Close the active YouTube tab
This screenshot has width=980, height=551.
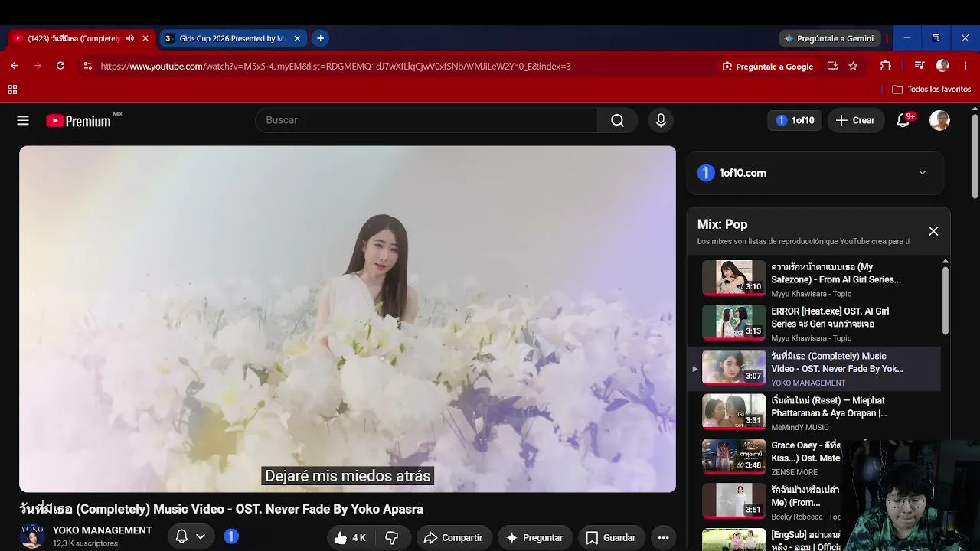click(145, 38)
